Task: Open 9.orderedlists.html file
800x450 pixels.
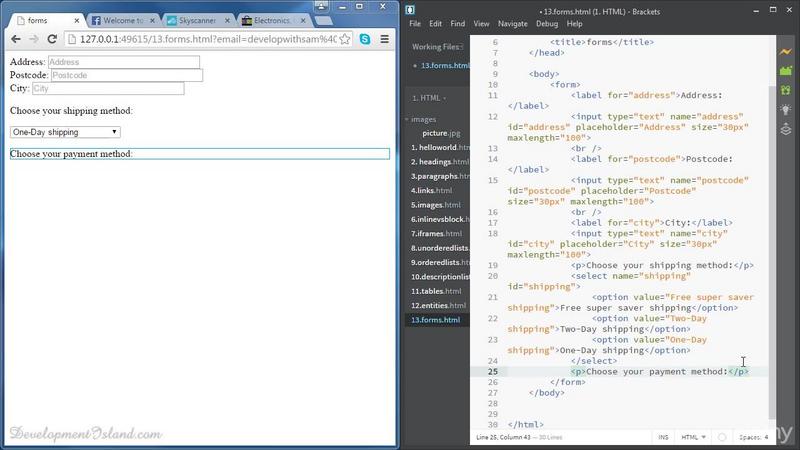Action: click(440, 262)
